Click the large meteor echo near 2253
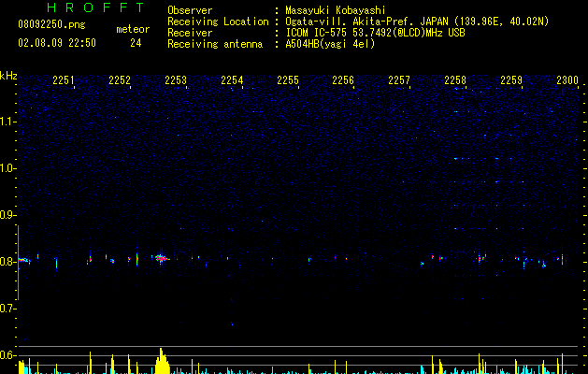The width and height of the screenshot is (588, 374). [x=162, y=258]
